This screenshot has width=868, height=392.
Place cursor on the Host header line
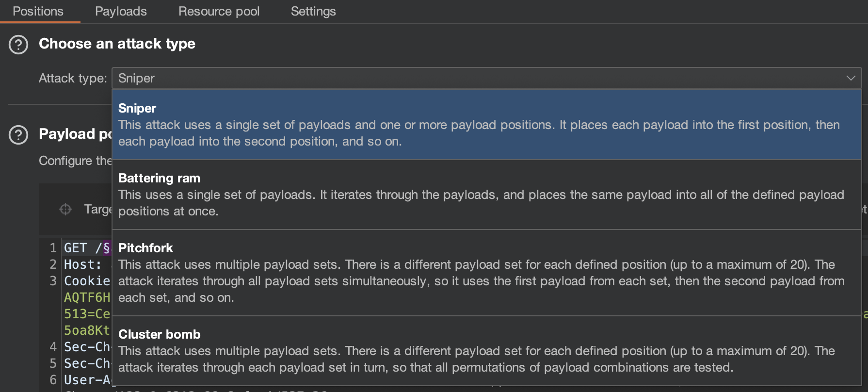(82, 264)
